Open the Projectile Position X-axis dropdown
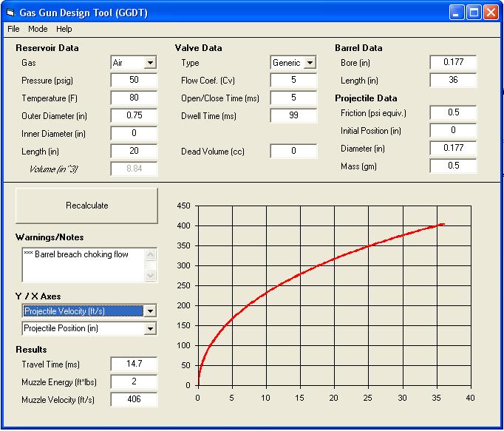Screen dimensions: 504x431 pyautogui.click(x=150, y=328)
